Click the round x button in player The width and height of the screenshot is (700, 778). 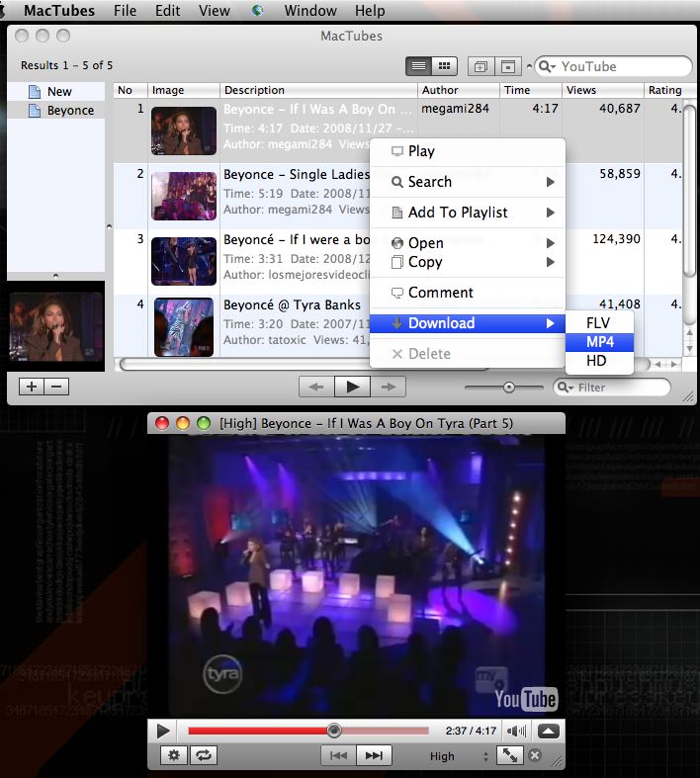point(535,755)
